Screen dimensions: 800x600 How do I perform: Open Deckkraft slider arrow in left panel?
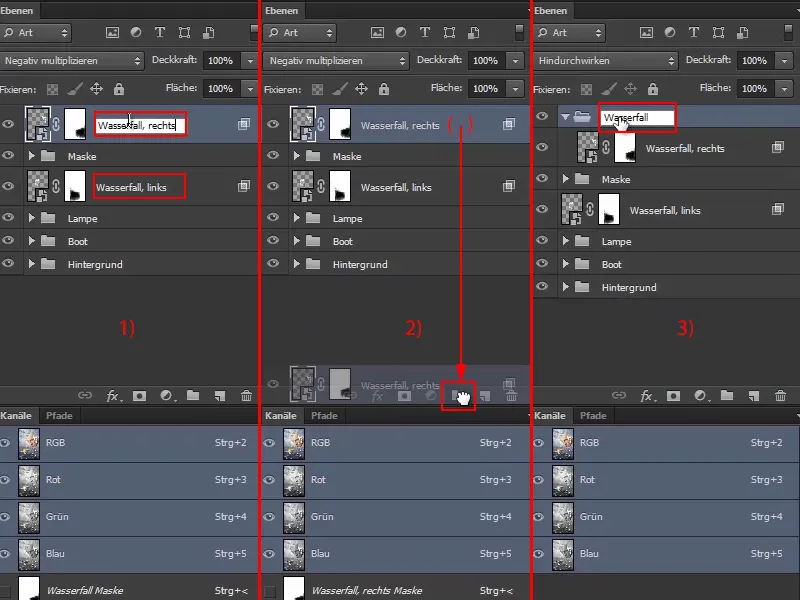coord(250,61)
